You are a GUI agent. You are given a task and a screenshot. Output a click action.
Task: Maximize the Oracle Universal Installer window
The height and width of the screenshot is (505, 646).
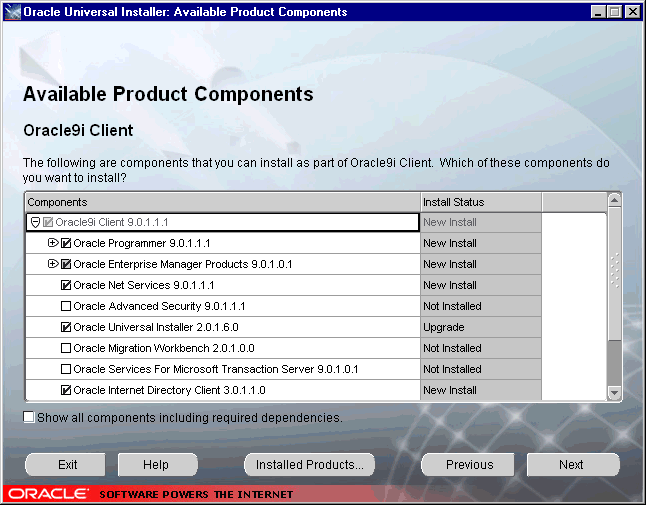click(x=614, y=12)
